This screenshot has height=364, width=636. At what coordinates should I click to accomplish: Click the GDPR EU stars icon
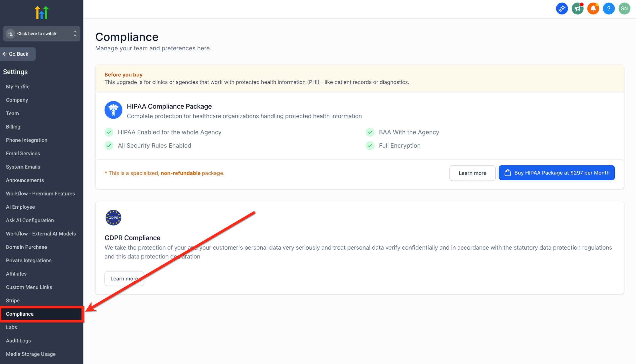(x=113, y=218)
